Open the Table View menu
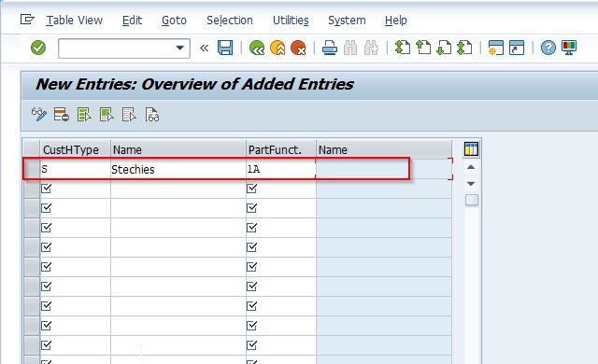This screenshot has height=364, width=598. 75,21
